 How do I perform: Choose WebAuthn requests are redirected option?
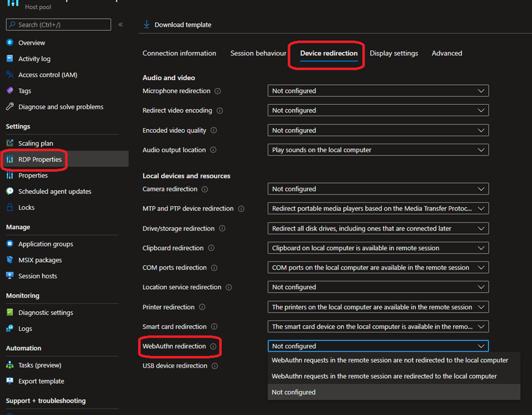384,376
